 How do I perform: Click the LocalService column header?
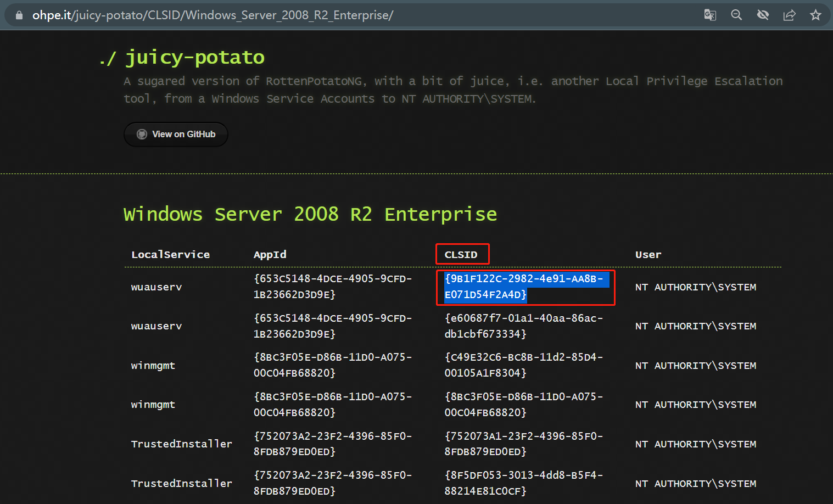point(170,255)
